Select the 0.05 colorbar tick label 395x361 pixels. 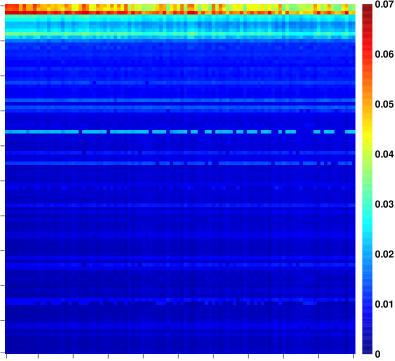tap(384, 104)
